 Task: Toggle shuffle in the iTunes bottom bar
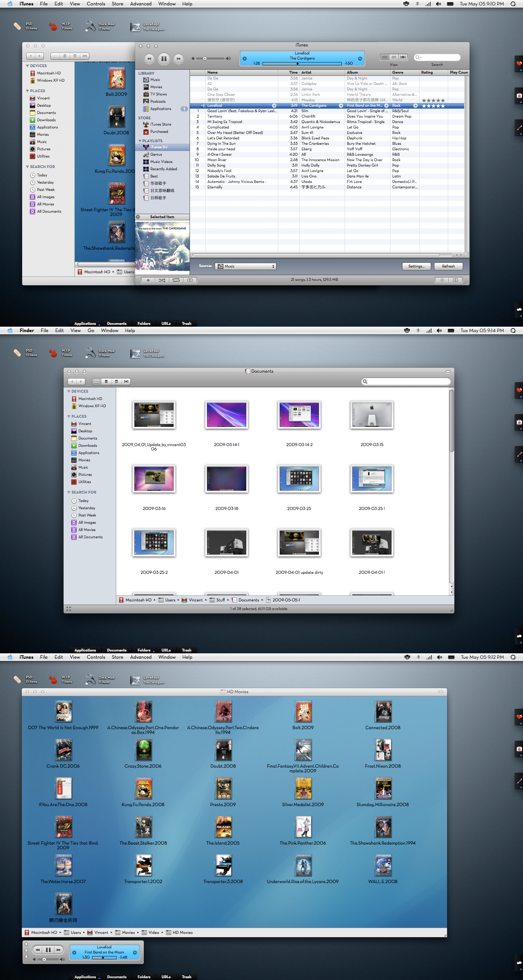162,280
